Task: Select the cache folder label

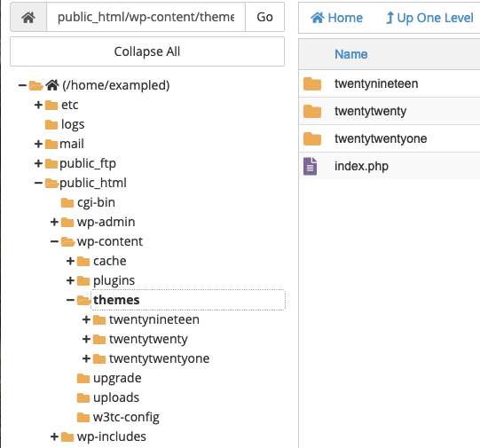Action: (110, 261)
